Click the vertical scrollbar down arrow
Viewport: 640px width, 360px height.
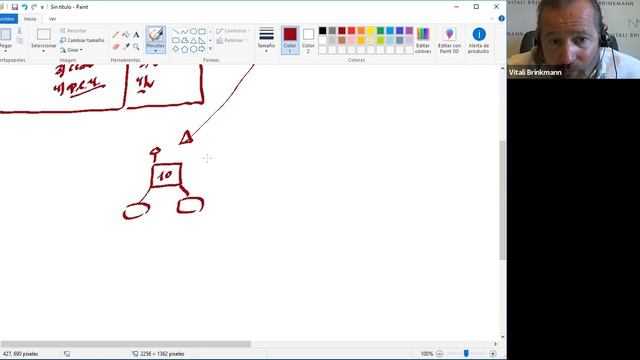(502, 337)
